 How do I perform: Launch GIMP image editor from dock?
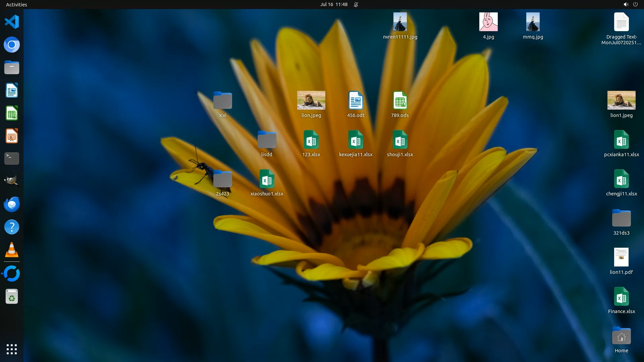12,181
